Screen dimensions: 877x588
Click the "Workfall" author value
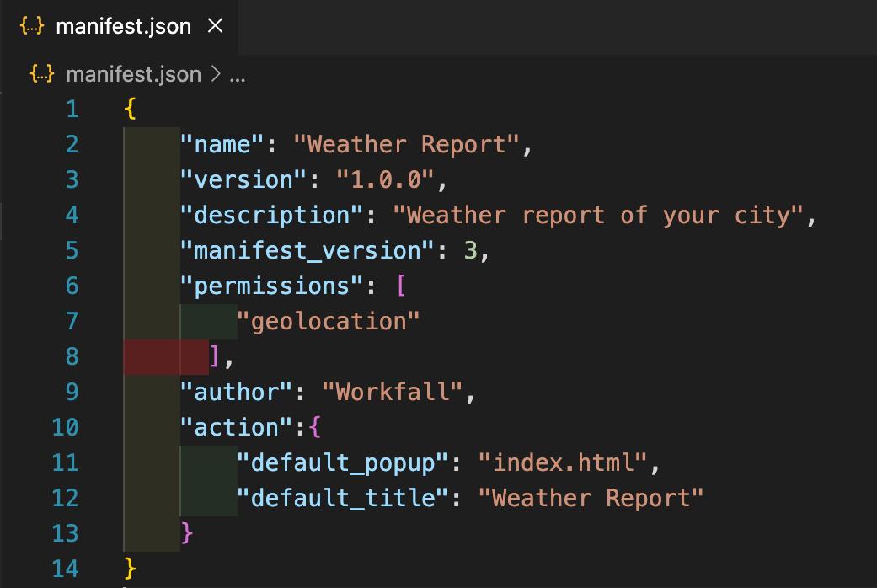point(392,392)
